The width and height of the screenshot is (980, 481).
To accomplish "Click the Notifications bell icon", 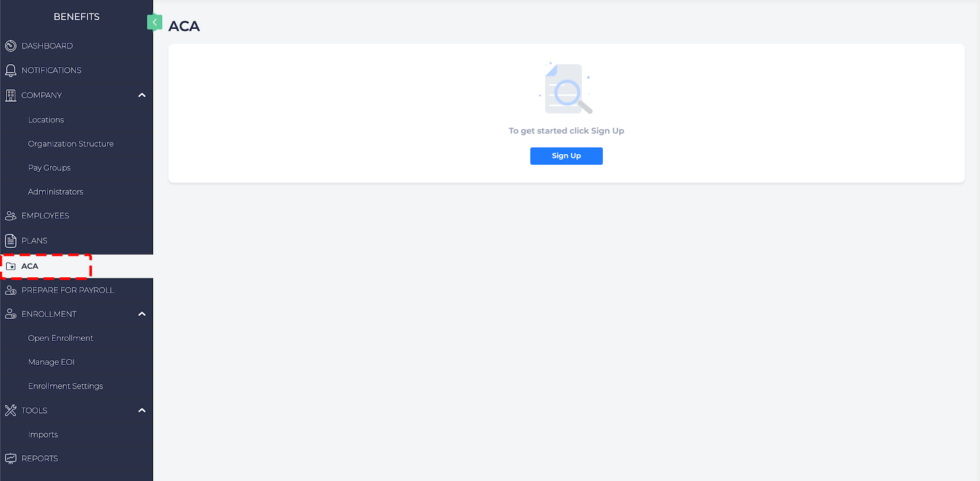I will [x=10, y=70].
